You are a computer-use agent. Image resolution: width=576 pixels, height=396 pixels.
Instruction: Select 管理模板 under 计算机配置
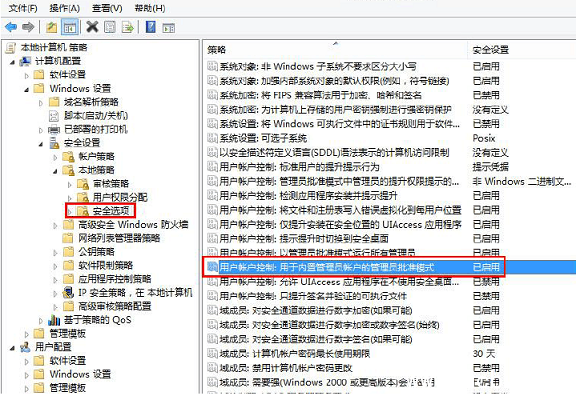point(68,333)
